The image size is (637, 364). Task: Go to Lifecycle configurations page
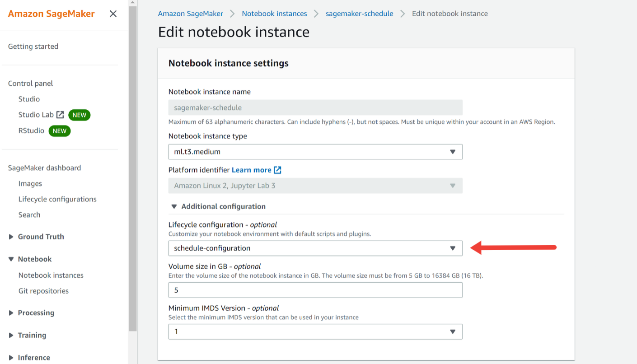(57, 199)
